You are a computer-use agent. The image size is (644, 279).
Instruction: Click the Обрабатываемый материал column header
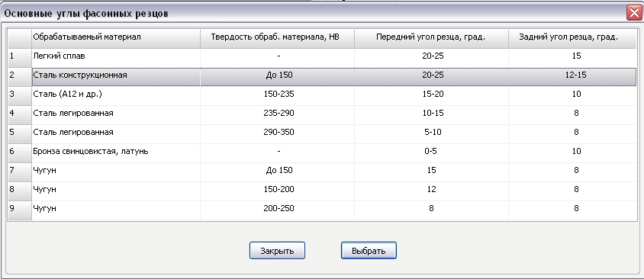[116, 38]
